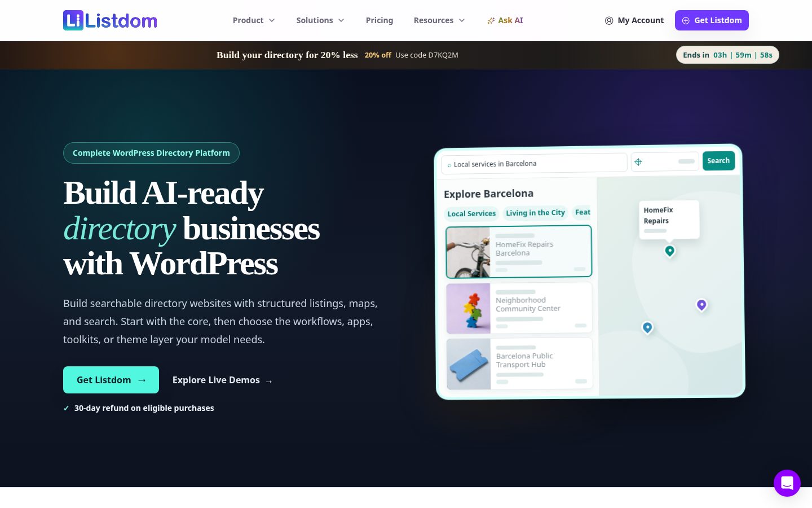
Task: Click the Search button in directory demo
Action: (718, 161)
